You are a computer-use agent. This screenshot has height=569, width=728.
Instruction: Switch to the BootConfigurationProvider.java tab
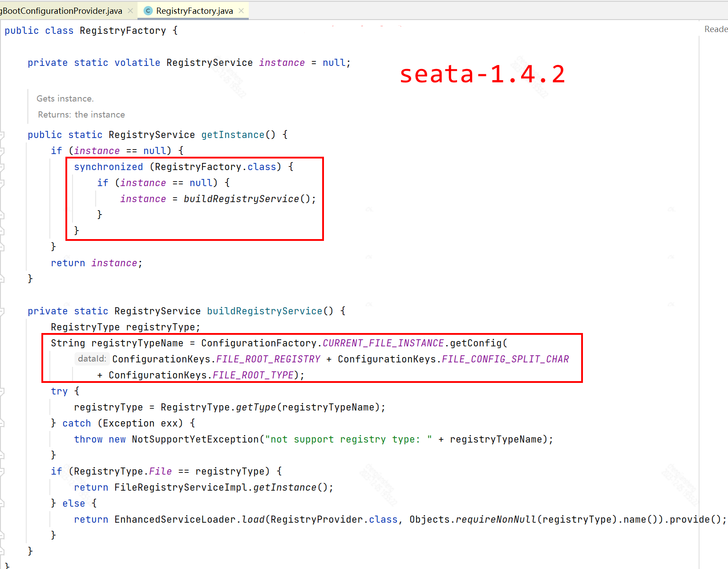point(61,11)
